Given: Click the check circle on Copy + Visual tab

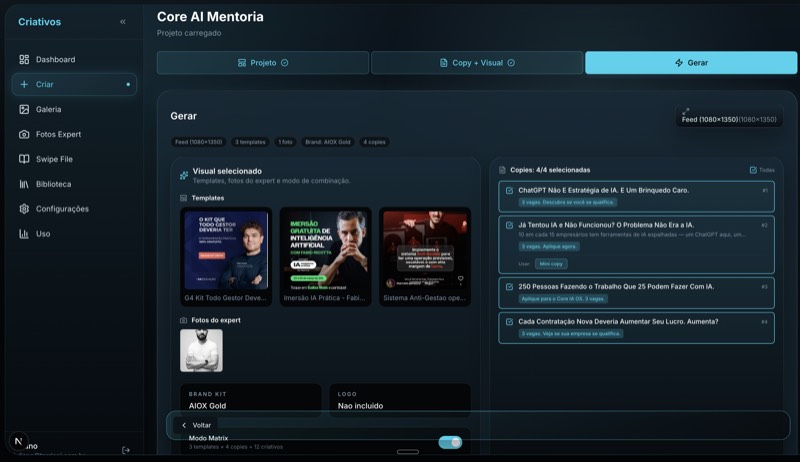Looking at the screenshot, I should coord(511,63).
